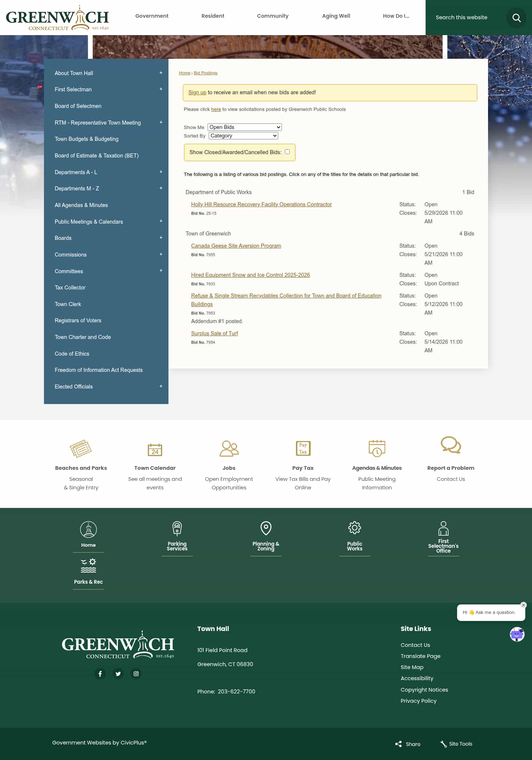Click the Sign up link
532x760 pixels.
coord(197,92)
